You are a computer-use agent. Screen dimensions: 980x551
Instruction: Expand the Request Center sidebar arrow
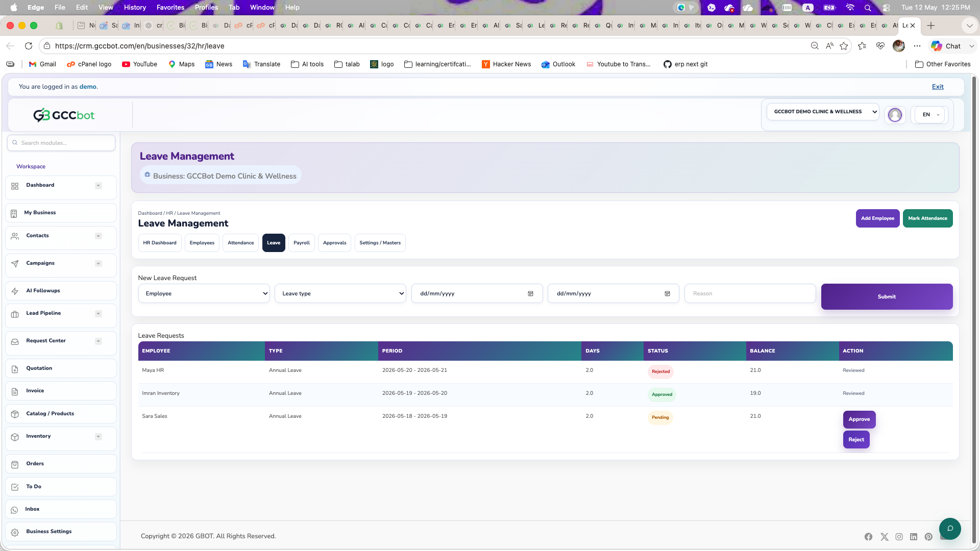pos(99,341)
